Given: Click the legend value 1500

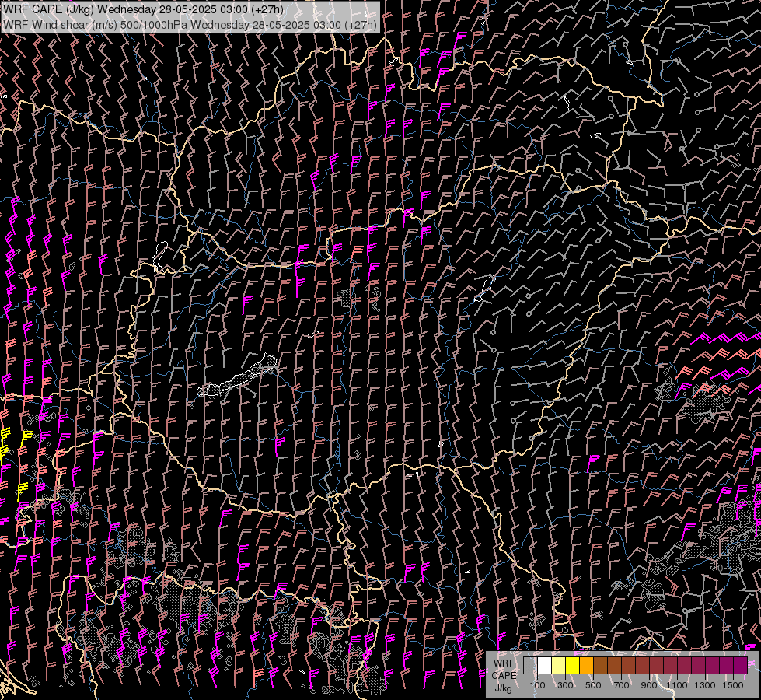Looking at the screenshot, I should click(733, 685).
